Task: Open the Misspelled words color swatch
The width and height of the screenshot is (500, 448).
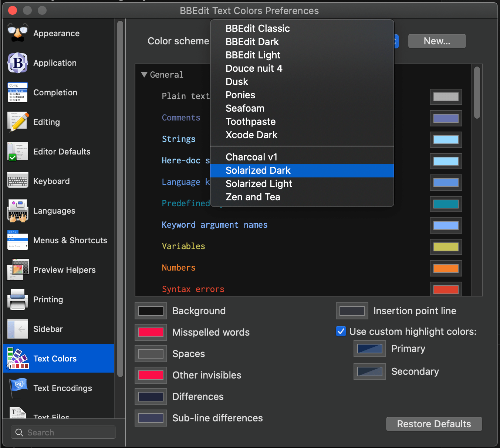Action: pos(151,332)
